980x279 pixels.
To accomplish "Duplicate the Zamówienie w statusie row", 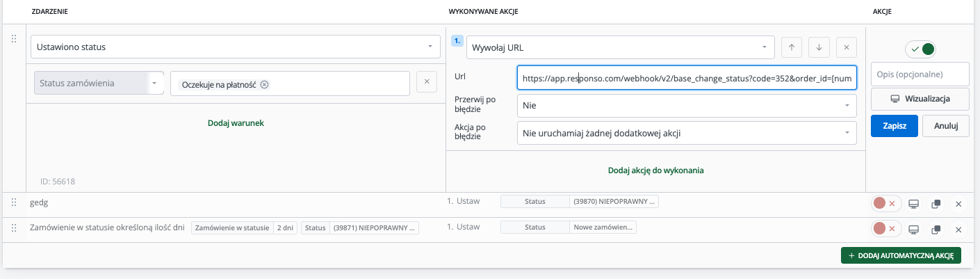I will click(x=936, y=229).
